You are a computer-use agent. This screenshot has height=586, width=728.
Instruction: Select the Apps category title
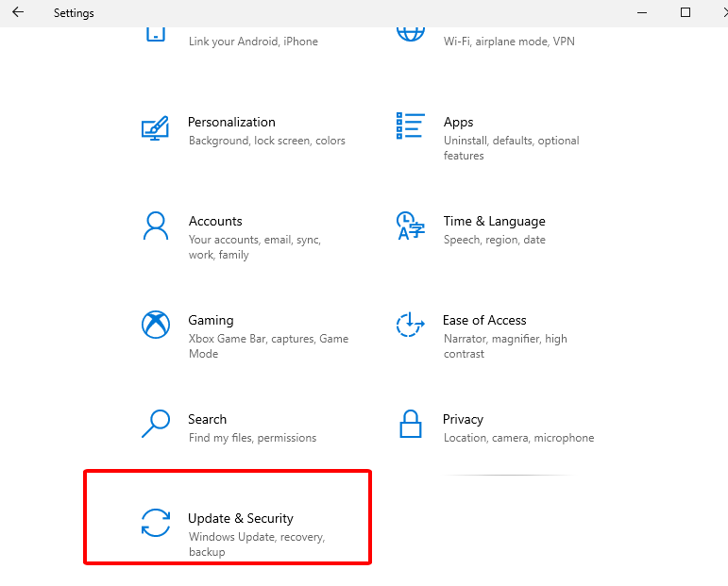pyautogui.click(x=458, y=122)
